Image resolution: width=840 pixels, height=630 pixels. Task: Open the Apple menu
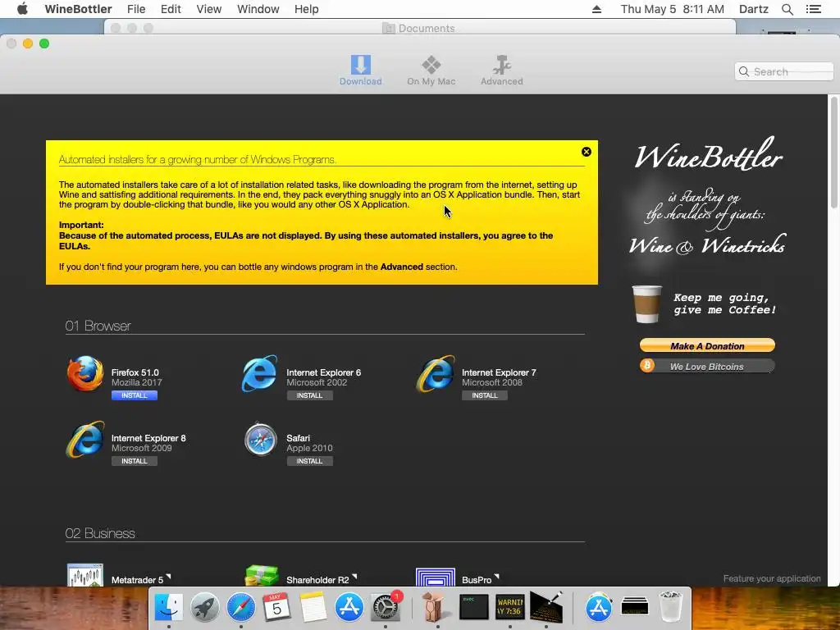click(x=22, y=9)
